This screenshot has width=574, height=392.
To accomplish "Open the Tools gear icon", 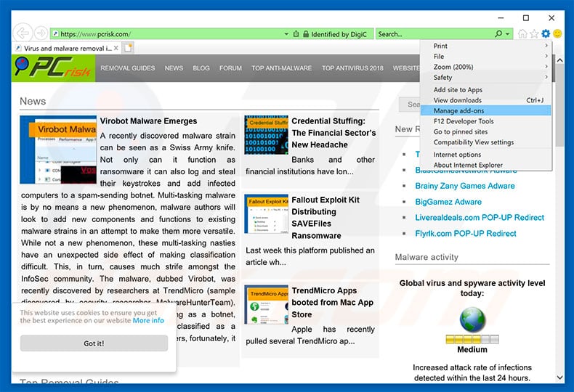I will [x=546, y=33].
